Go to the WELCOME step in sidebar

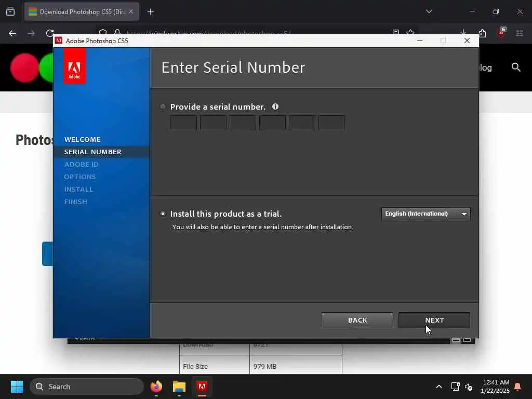pyautogui.click(x=83, y=139)
